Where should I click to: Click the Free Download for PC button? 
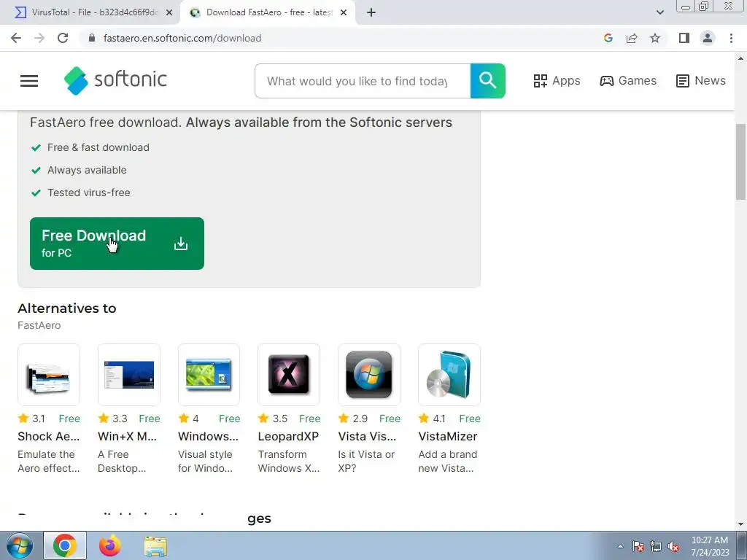click(x=117, y=244)
